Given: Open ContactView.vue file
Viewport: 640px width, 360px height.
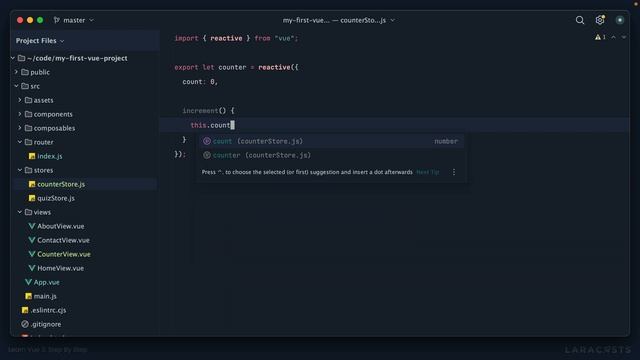Looking at the screenshot, I should tap(63, 240).
